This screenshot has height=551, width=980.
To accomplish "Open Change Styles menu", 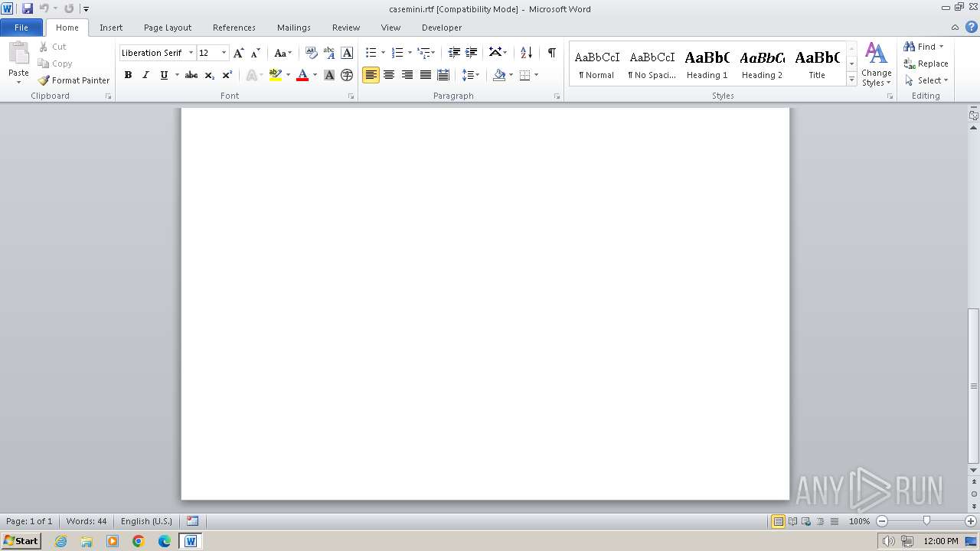I will (x=877, y=64).
